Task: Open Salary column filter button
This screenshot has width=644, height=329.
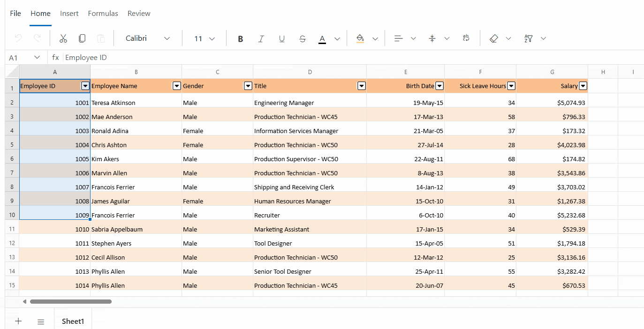Action: tap(583, 86)
